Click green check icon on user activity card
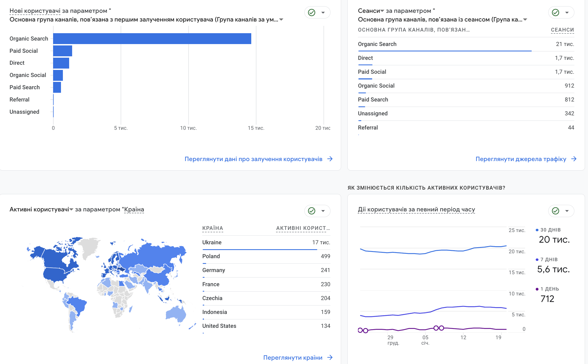This screenshot has width=588, height=364. click(x=555, y=211)
